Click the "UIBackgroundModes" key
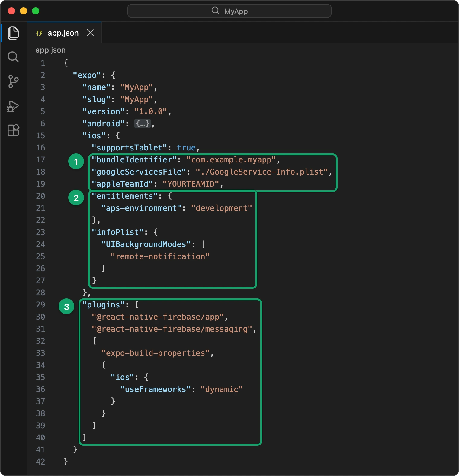Viewport: 459px width, 476px height. tap(146, 244)
